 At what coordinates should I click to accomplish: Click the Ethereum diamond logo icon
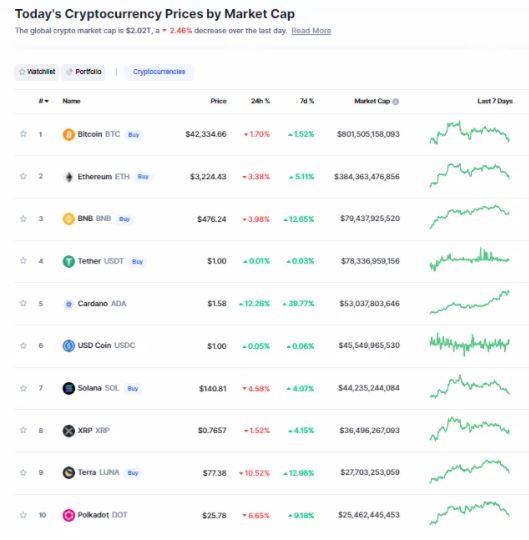point(69,177)
